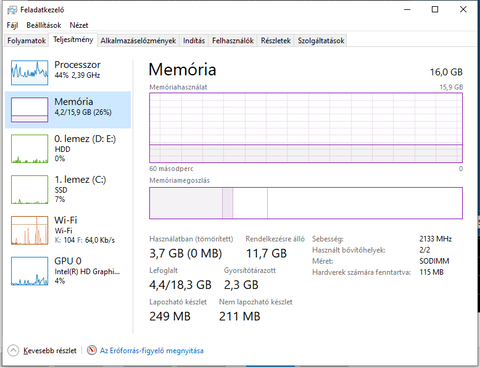The height and width of the screenshot is (368, 480).
Task: Select the 1. lemez (C:) graph thumbnail
Action: tap(29, 189)
